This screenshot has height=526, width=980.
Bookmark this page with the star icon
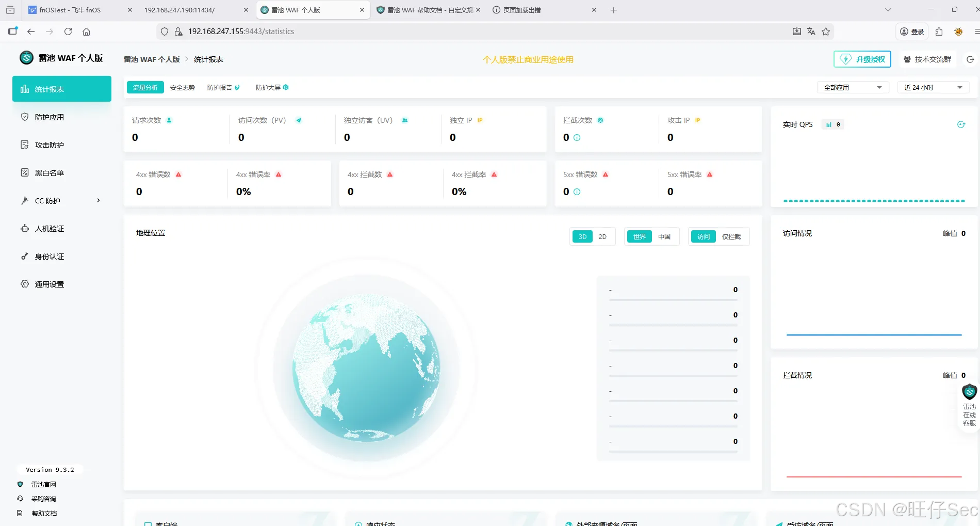point(826,31)
